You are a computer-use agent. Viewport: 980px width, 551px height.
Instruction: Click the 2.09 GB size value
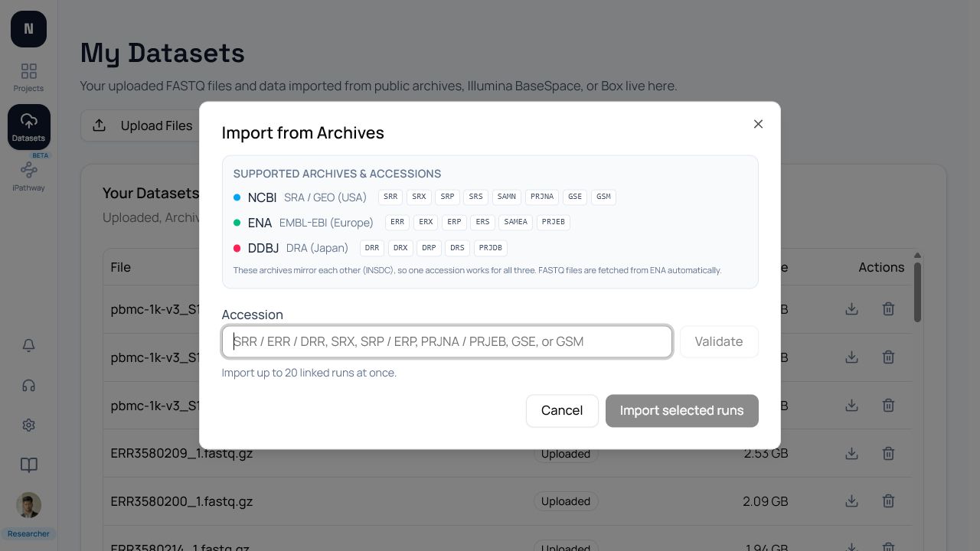[766, 501]
